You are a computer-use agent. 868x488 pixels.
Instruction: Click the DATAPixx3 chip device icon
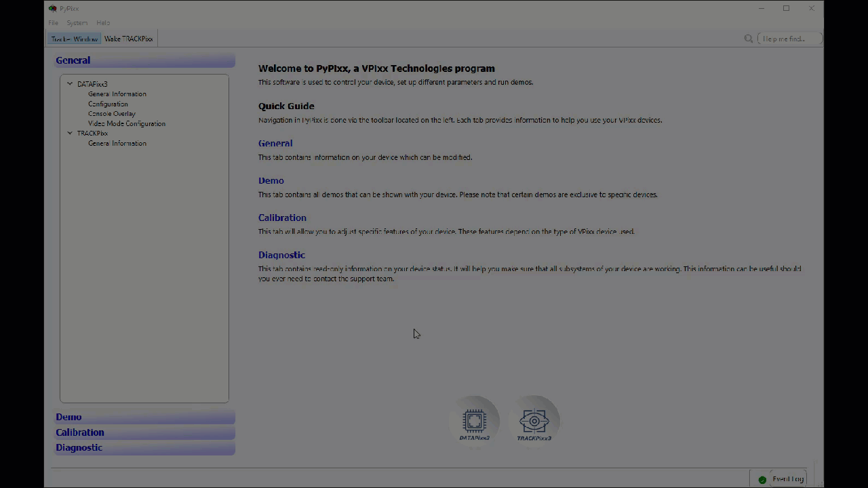[x=474, y=421]
